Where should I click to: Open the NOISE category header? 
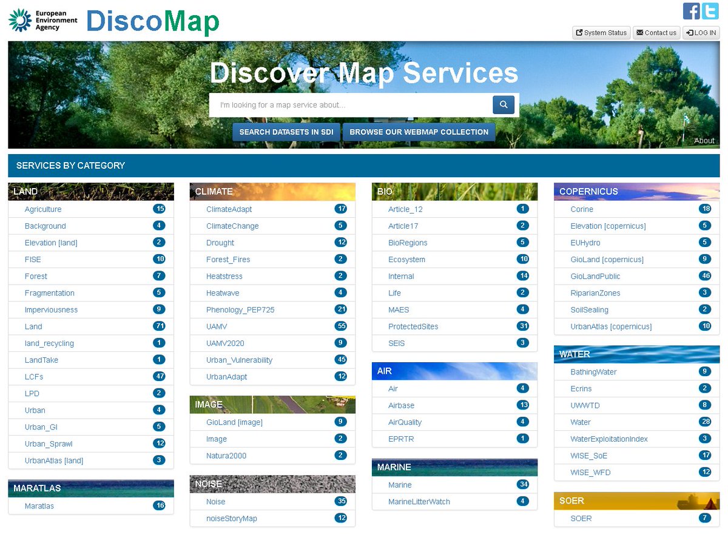pos(272,484)
